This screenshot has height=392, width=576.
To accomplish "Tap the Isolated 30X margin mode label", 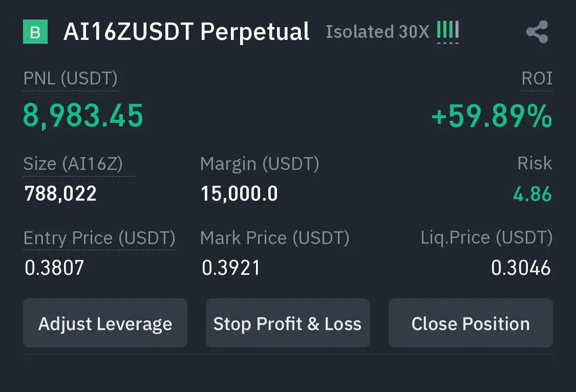I will tap(378, 32).
